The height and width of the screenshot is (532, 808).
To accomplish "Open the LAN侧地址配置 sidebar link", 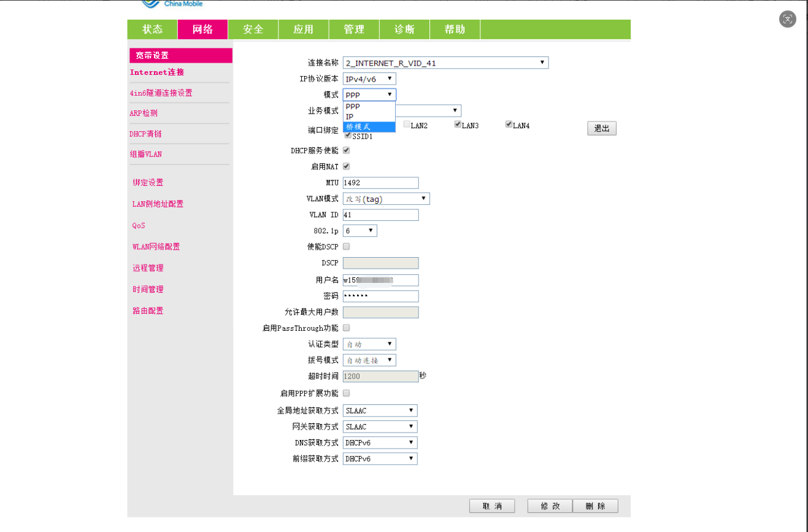I will pyautogui.click(x=158, y=204).
